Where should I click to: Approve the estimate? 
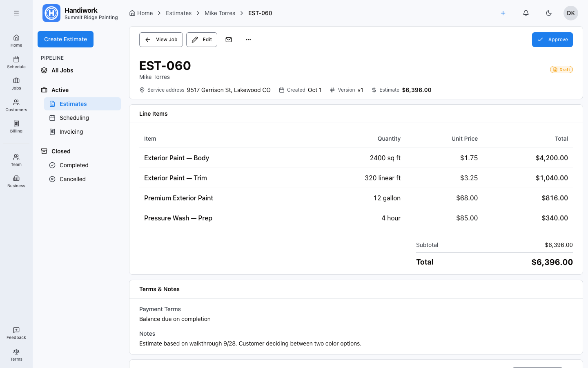[x=552, y=40]
